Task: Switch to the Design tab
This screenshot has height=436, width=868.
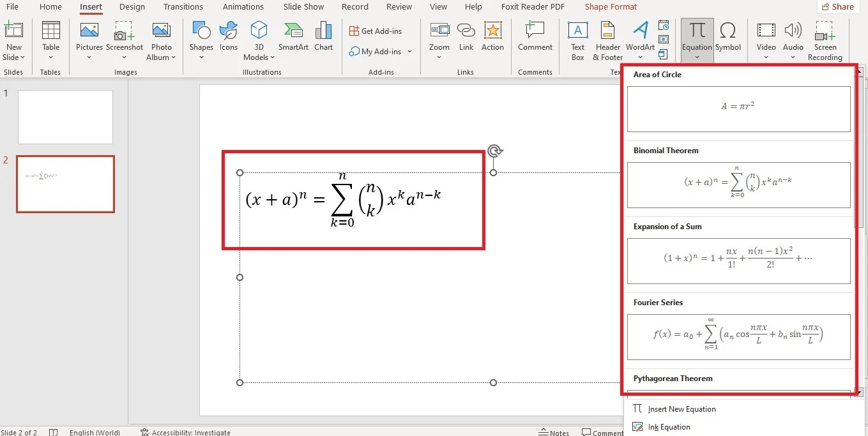Action: coord(132,7)
